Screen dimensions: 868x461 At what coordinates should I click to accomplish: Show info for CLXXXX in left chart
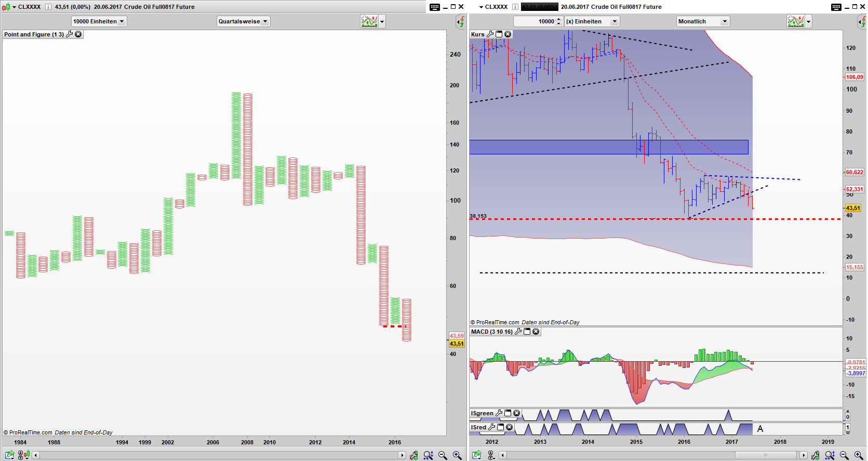pos(48,7)
